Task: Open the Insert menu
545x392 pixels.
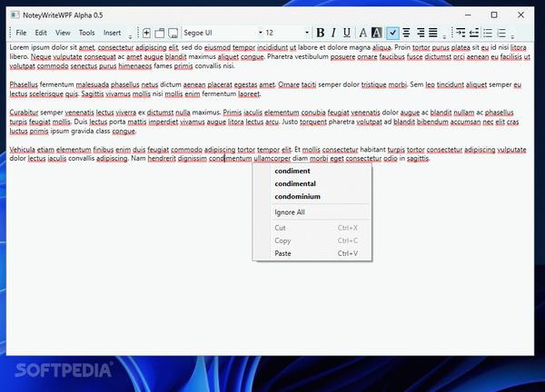Action: coord(112,33)
